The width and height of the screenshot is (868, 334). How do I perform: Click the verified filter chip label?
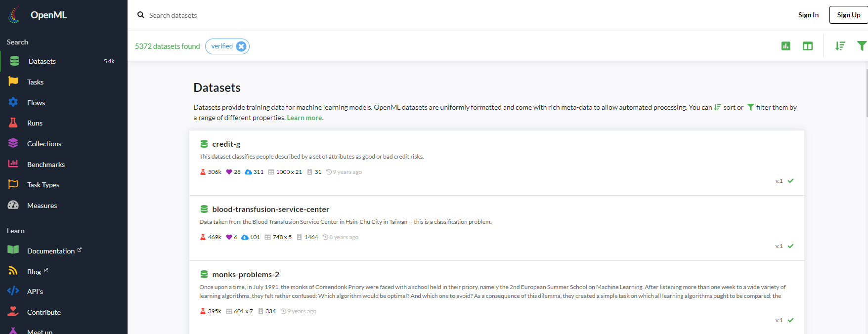[222, 46]
